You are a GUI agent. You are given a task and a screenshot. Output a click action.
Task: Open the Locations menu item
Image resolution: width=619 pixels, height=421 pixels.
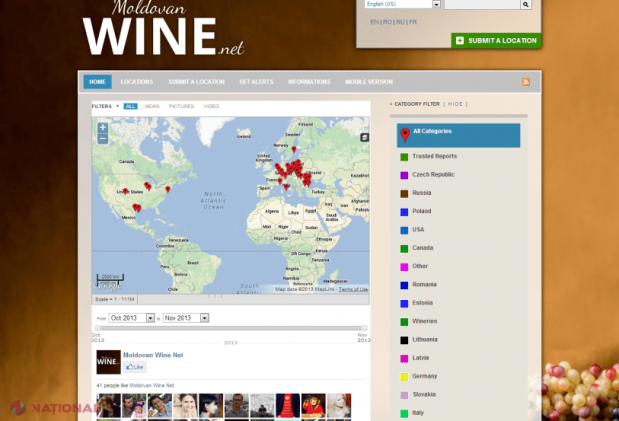point(137,82)
